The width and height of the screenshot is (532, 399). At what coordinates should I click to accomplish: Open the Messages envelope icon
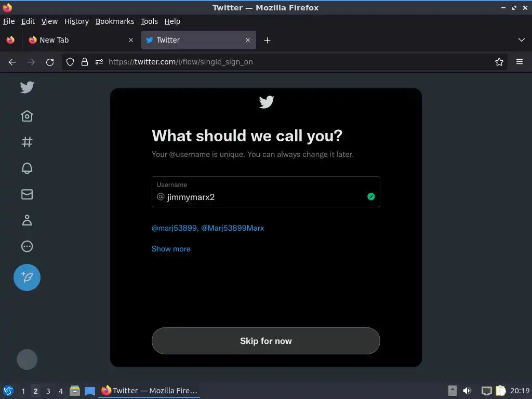coord(27,194)
